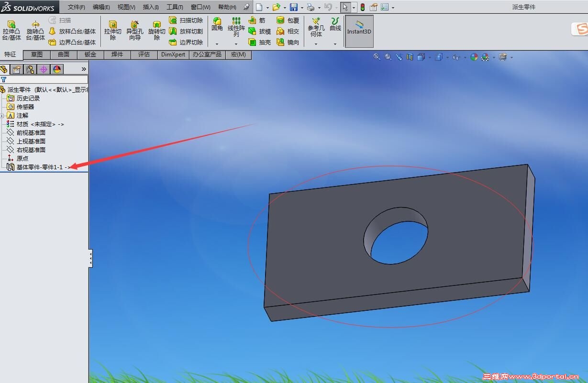Expand the 注解 annotations tree node
The image size is (588, 383).
[x=2, y=116]
